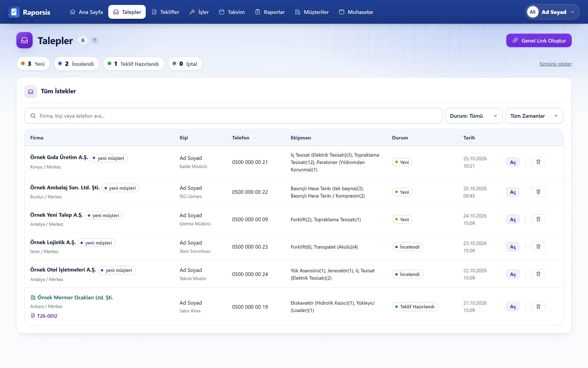The image size is (588, 368).
Task: Click the tümünü göster link
Action: pyautogui.click(x=555, y=64)
